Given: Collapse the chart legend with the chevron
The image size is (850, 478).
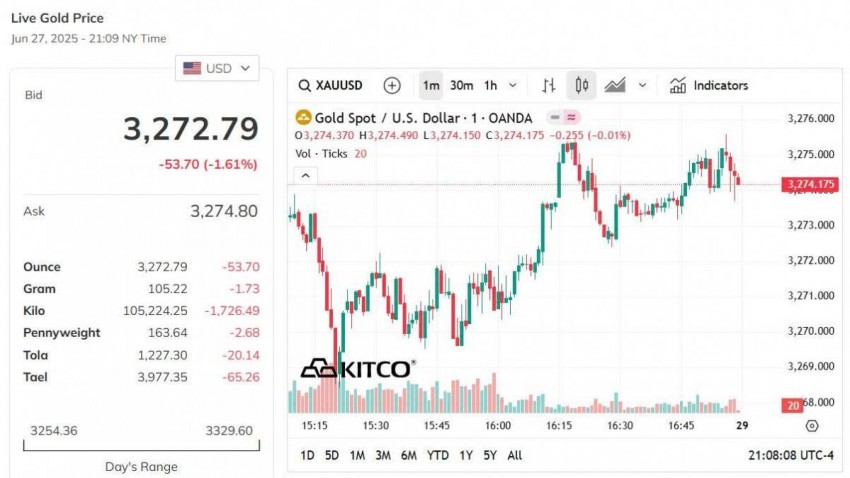Looking at the screenshot, I should (x=306, y=175).
